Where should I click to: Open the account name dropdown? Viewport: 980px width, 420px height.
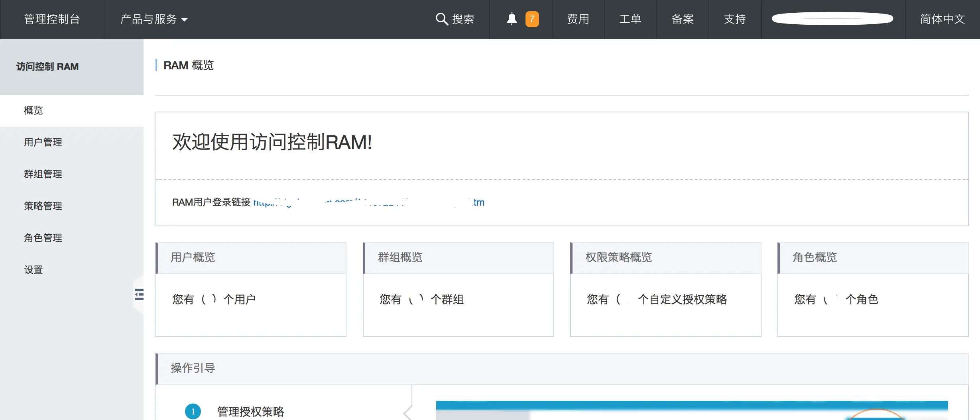tap(832, 18)
